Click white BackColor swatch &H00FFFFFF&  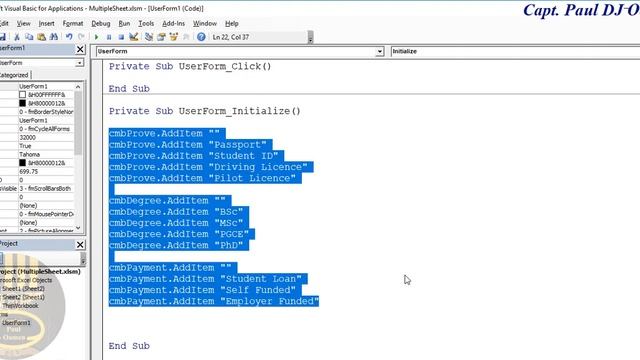22,95
